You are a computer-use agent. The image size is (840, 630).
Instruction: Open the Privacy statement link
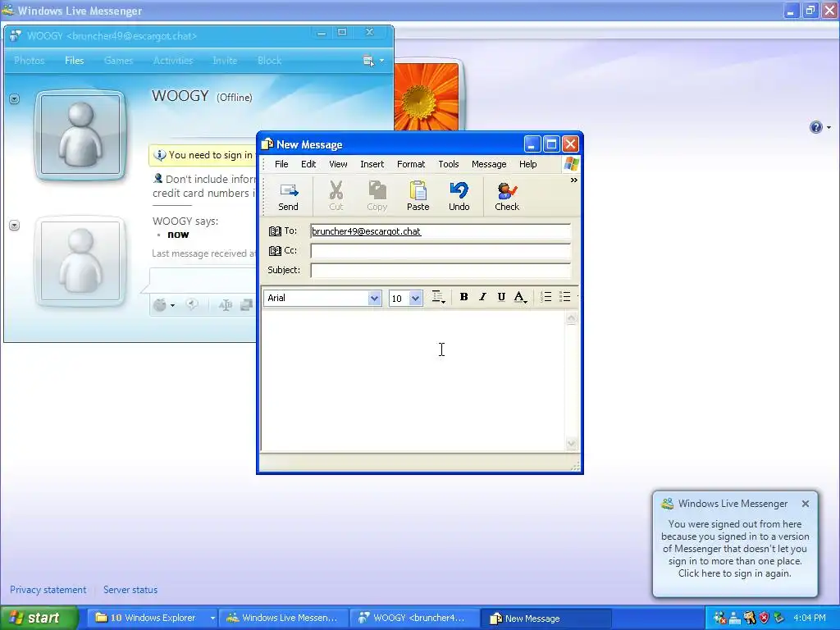coord(48,589)
